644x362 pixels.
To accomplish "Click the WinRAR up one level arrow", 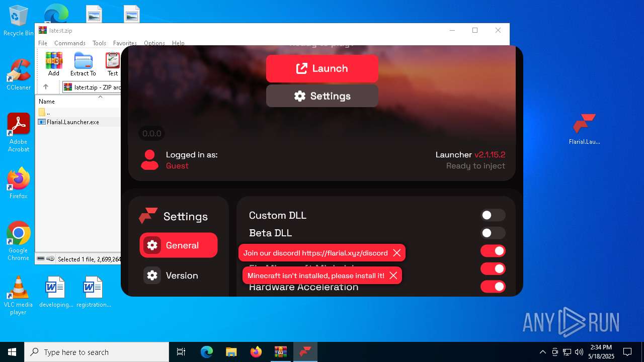I will [x=46, y=87].
